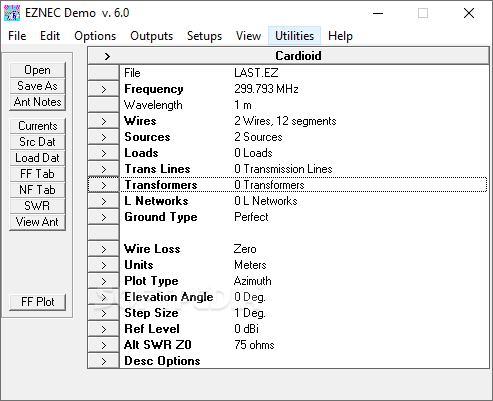Click the EZNEC app icon in title bar
Image resolution: width=493 pixels, height=401 pixels.
(12, 13)
